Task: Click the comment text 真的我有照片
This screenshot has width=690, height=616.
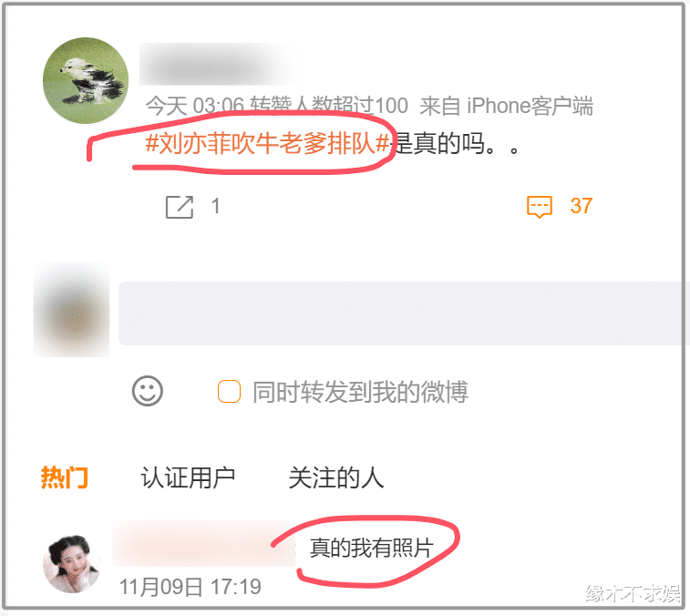Action: tap(371, 548)
